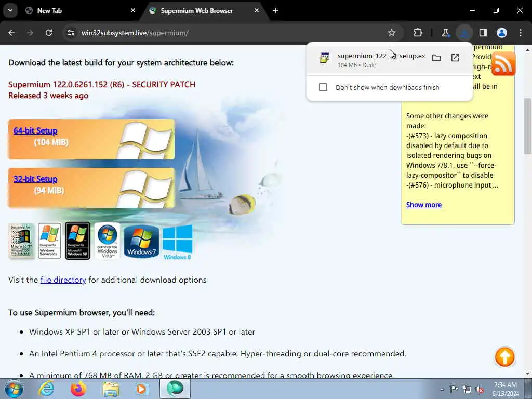
Task: Click the address bar URL
Action: (x=135, y=33)
